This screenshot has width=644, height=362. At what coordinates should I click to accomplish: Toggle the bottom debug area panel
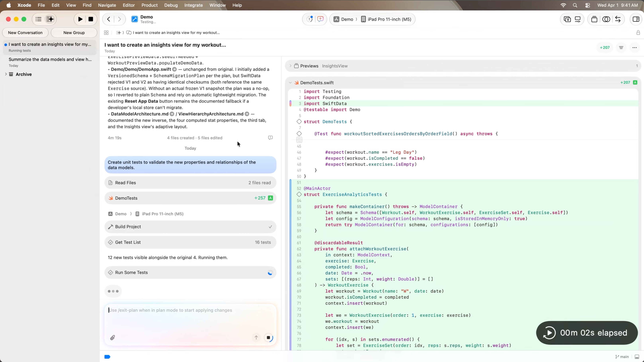pyautogui.click(x=637, y=357)
